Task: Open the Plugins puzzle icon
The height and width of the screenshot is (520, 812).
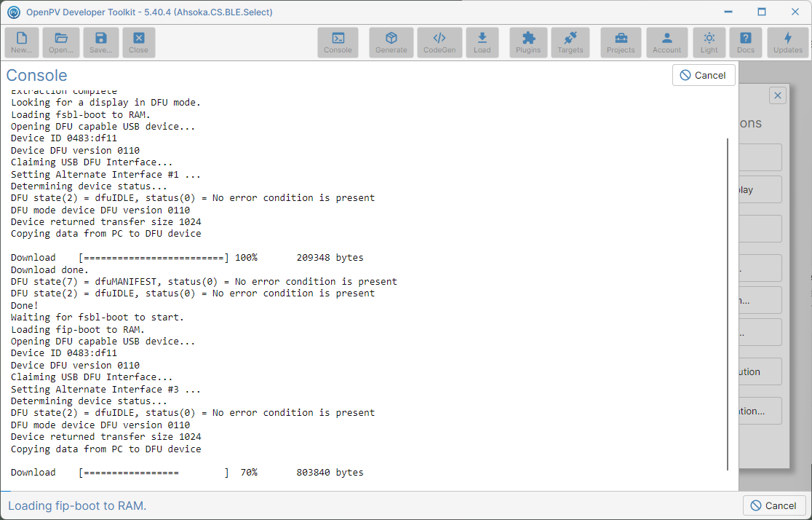Action: click(x=528, y=42)
